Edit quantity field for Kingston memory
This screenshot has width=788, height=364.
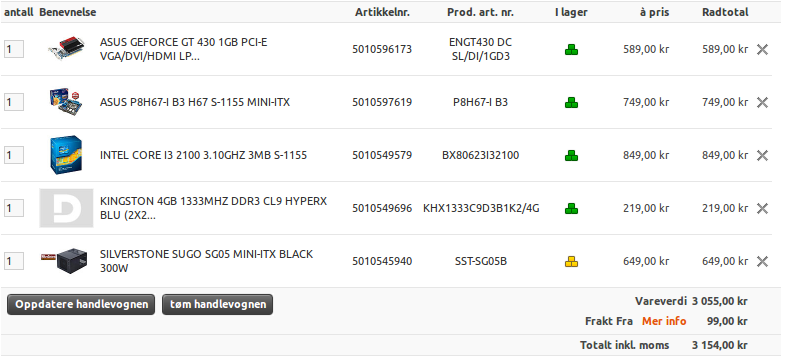coord(14,208)
